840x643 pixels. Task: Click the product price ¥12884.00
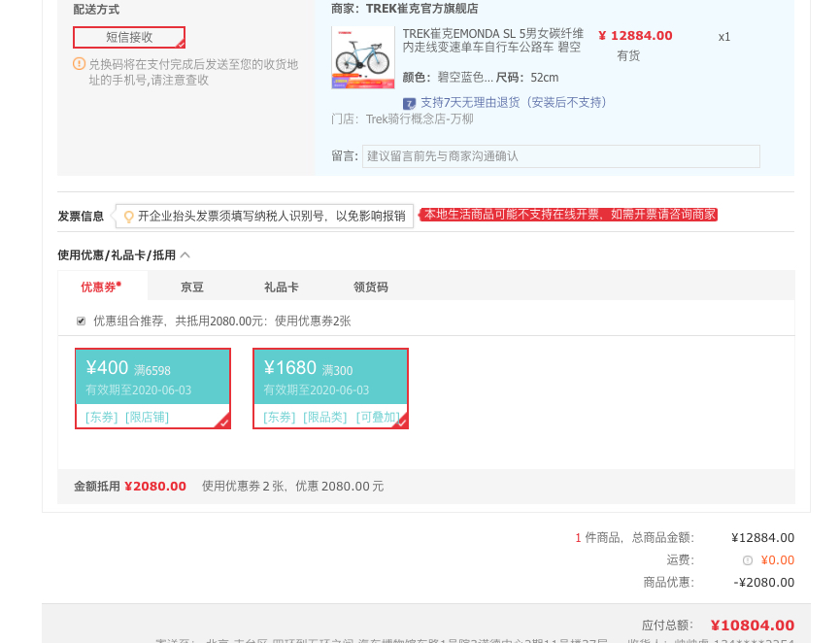click(x=635, y=36)
